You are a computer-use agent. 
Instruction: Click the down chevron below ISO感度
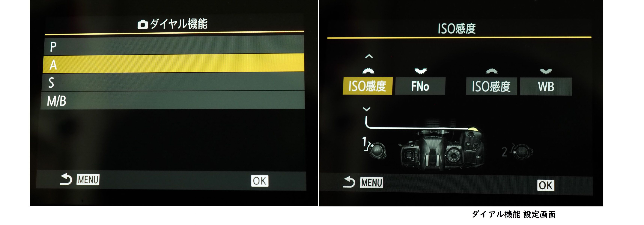[367, 109]
